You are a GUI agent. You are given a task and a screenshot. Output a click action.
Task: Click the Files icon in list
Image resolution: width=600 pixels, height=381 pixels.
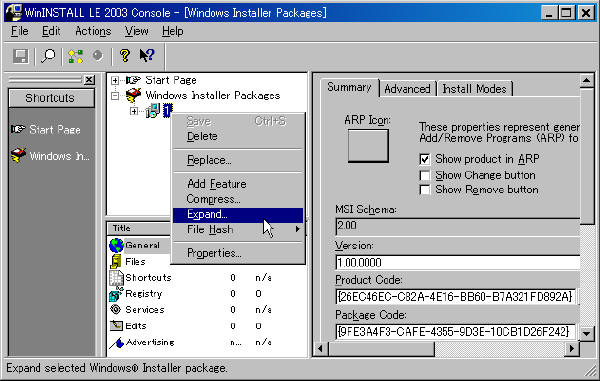pyautogui.click(x=116, y=261)
